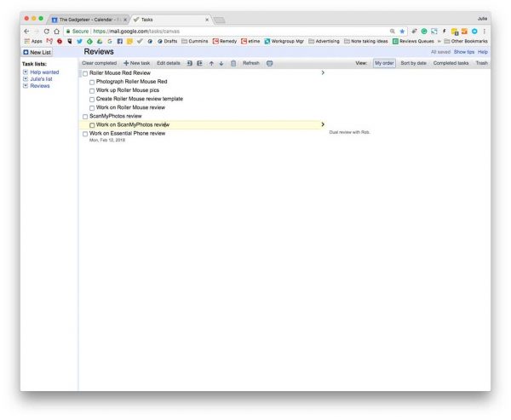Open the Trash view
This screenshot has height=420, width=511.
(482, 63)
